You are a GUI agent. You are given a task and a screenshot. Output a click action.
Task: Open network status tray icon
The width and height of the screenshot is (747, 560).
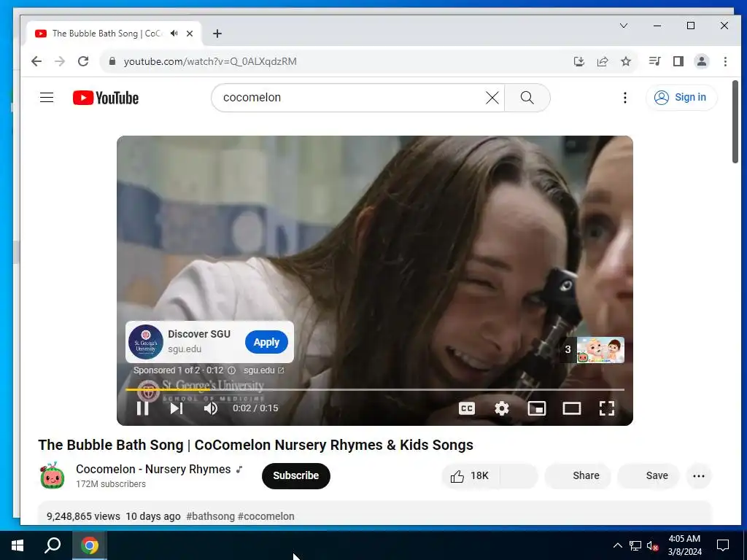coord(635,545)
